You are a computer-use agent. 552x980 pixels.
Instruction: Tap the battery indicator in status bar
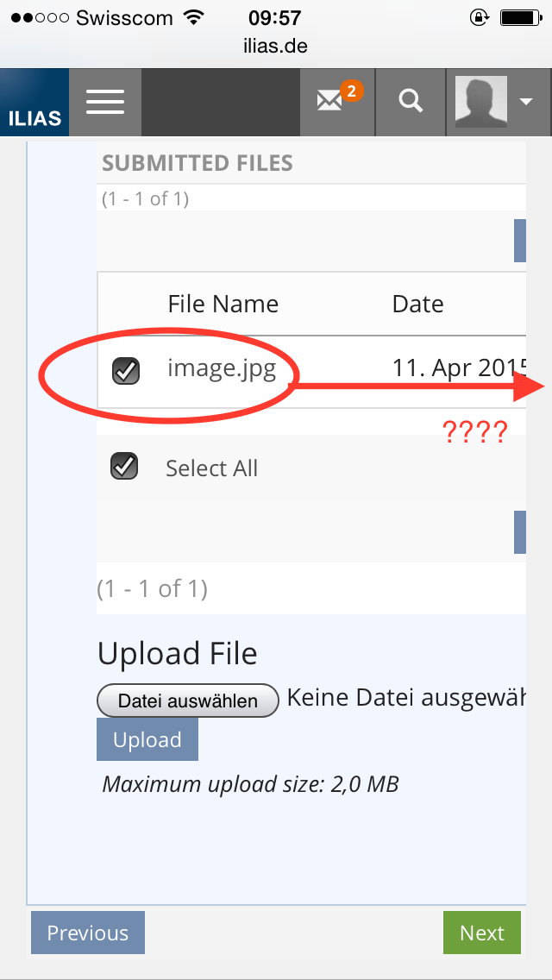pos(523,17)
